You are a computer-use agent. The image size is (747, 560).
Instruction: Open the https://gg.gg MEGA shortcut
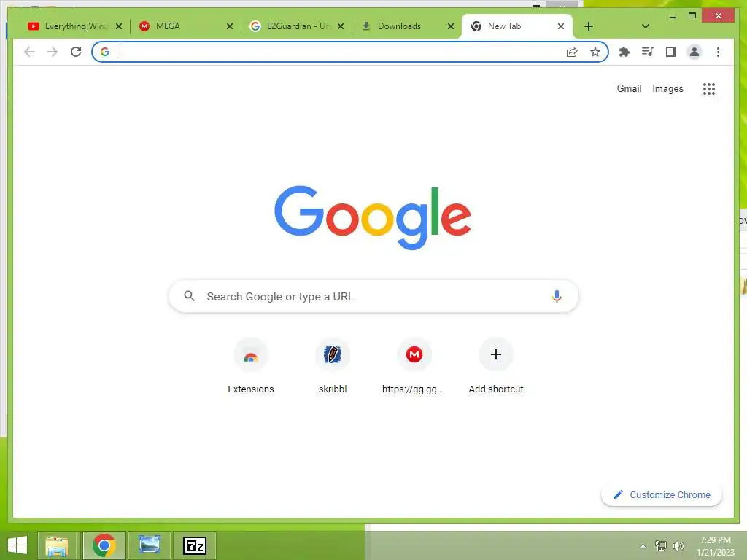pyautogui.click(x=414, y=366)
